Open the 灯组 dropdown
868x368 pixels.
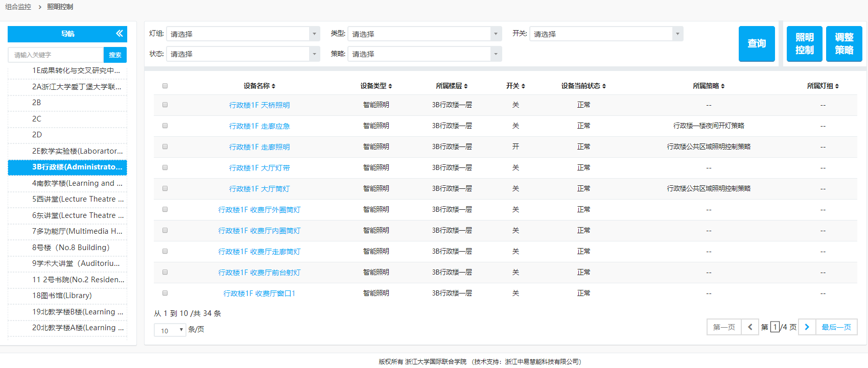tap(243, 34)
